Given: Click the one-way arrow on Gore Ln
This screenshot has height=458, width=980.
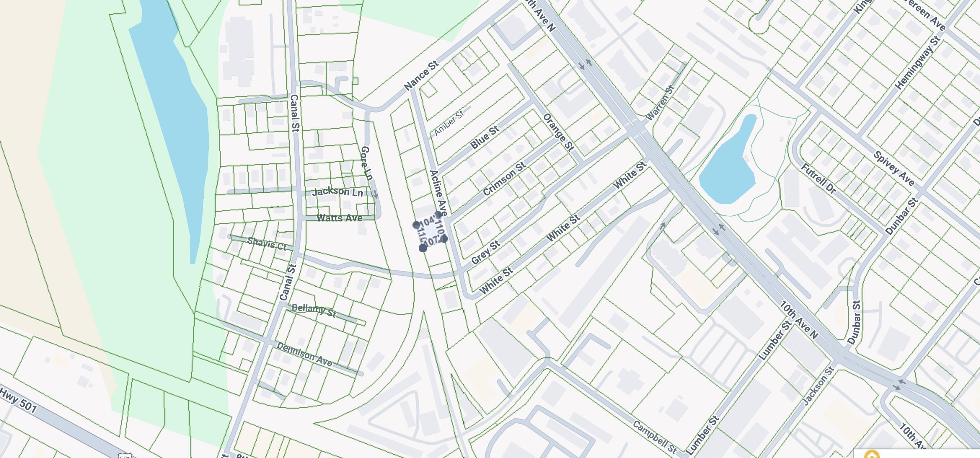Looking at the screenshot, I should coord(375,195).
